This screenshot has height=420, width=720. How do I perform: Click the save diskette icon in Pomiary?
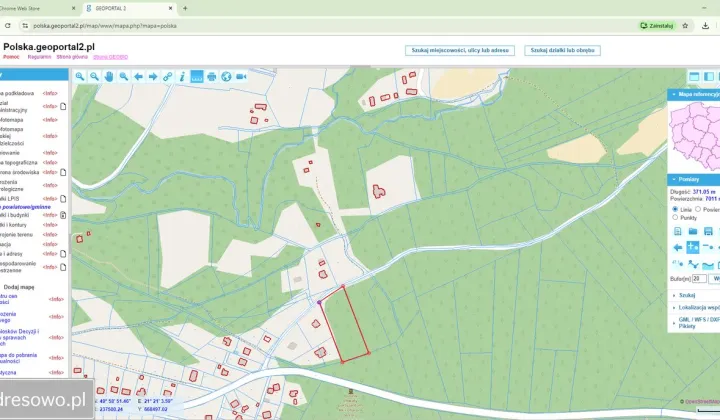[708, 231]
